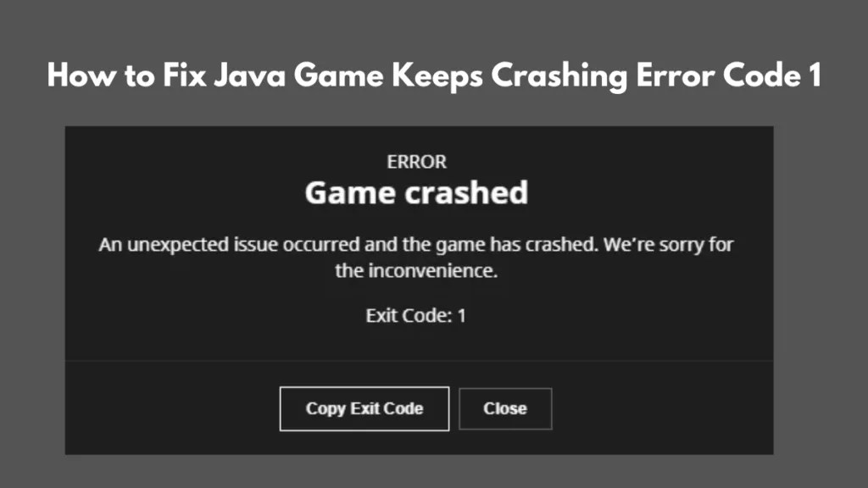This screenshot has width=868, height=488.
Task: Click the word 'Fix' in the title
Action: 184,75
